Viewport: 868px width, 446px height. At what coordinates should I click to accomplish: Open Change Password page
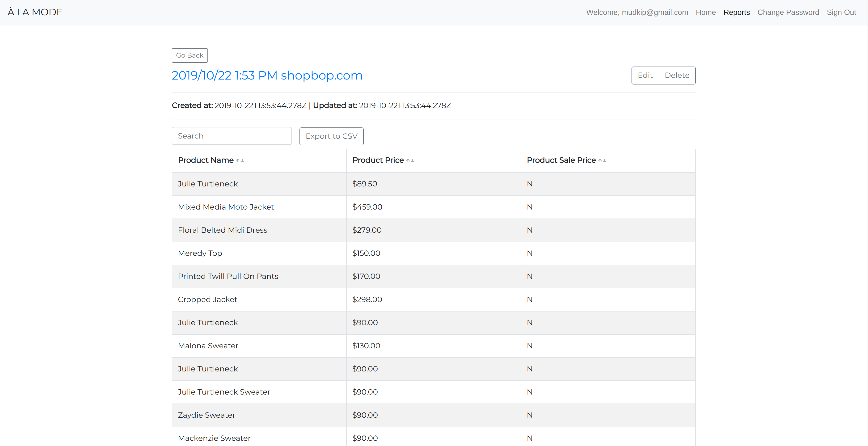788,13
